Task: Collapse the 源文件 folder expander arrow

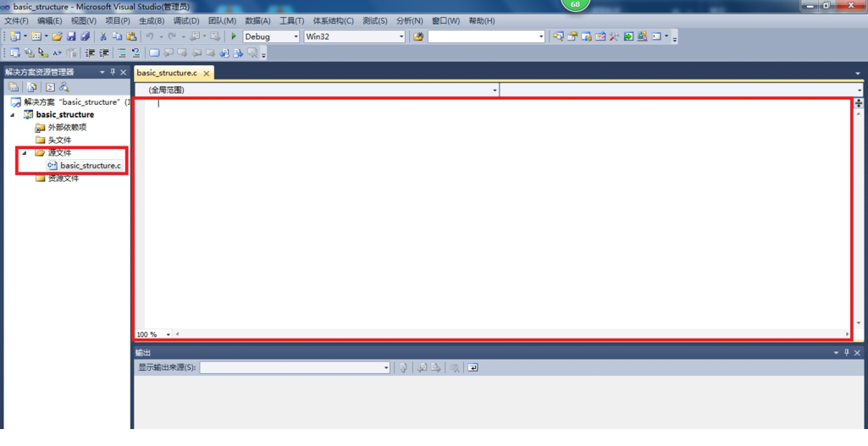Action: click(x=25, y=152)
